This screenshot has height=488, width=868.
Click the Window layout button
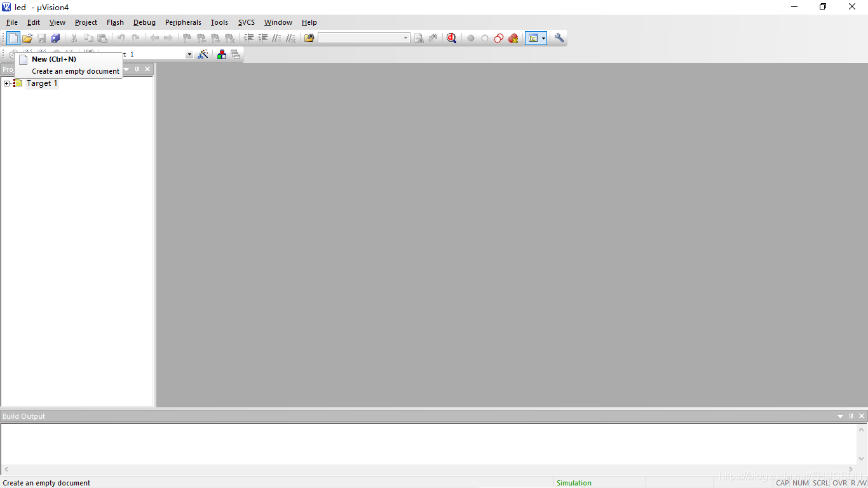[x=533, y=38]
